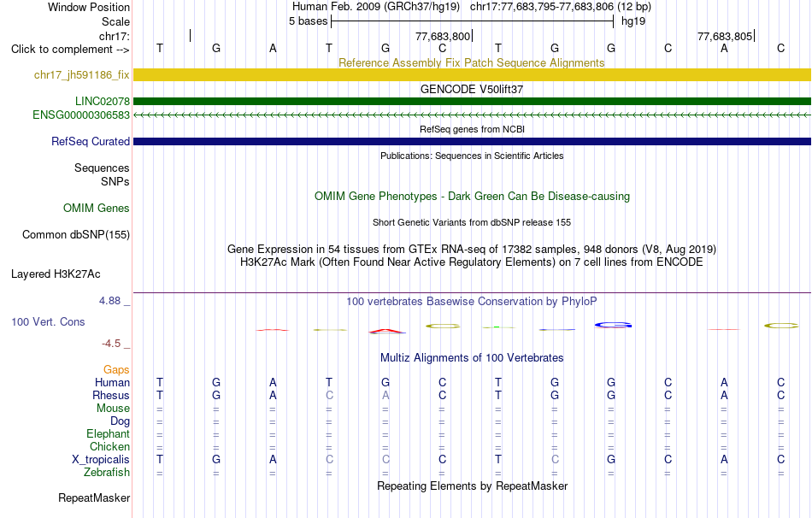Click the Dog species label
The image size is (812, 518).
pos(121,421)
